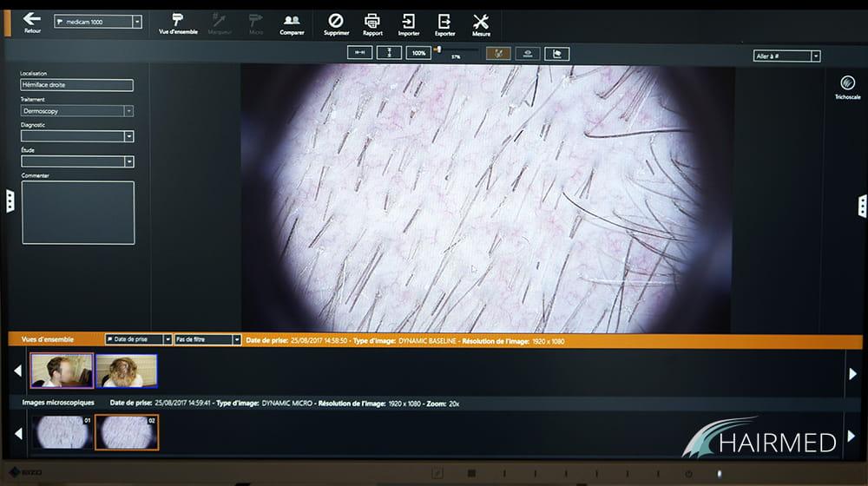
Task: Toggle the highlighted orange overlay button
Action: [x=498, y=53]
